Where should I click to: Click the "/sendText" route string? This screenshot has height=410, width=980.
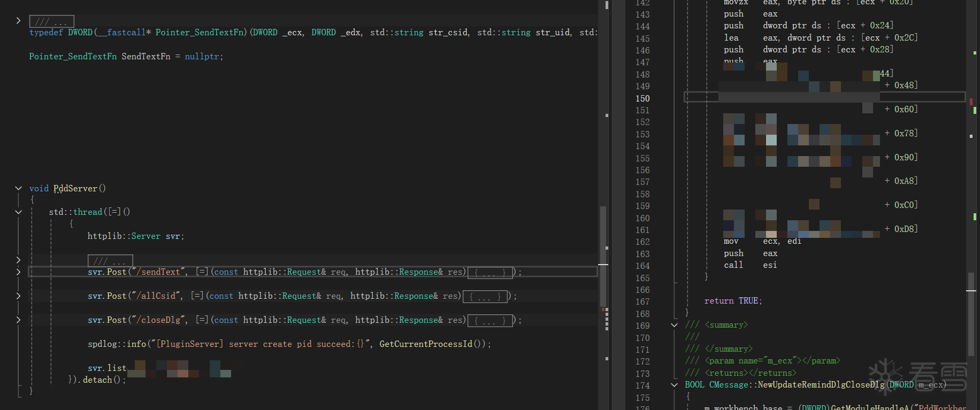click(157, 272)
